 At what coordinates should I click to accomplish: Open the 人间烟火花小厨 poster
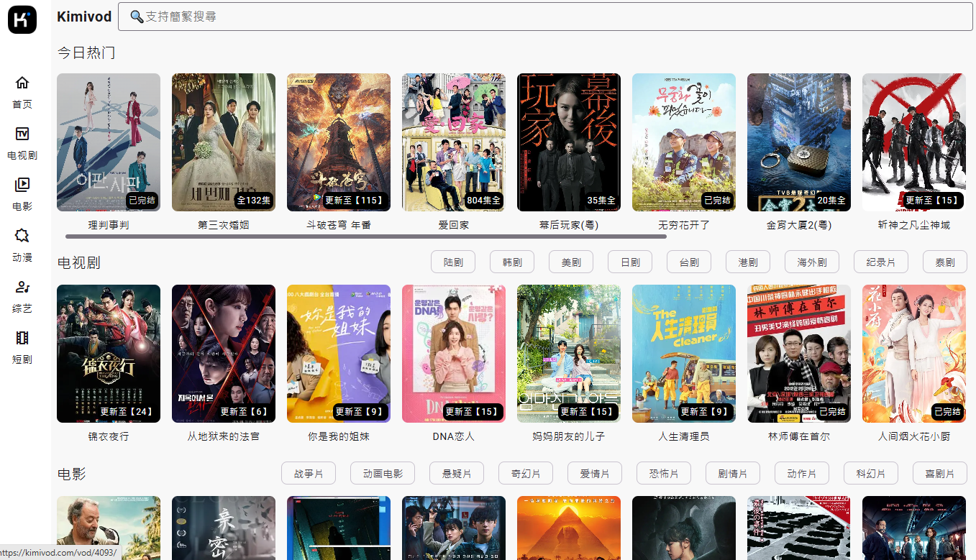click(x=914, y=354)
